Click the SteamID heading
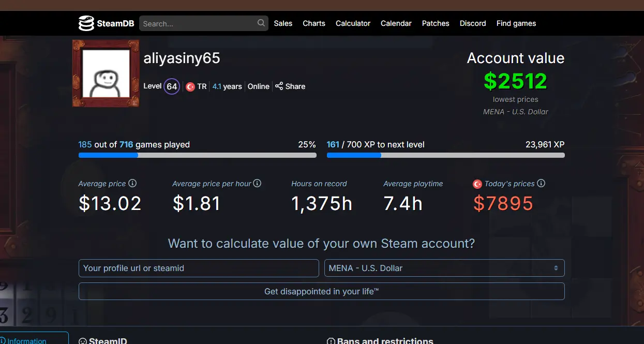644x344 pixels. click(x=108, y=341)
